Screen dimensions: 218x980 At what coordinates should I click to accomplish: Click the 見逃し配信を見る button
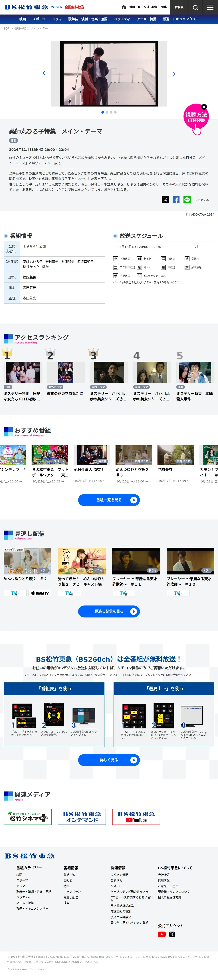click(x=109, y=611)
